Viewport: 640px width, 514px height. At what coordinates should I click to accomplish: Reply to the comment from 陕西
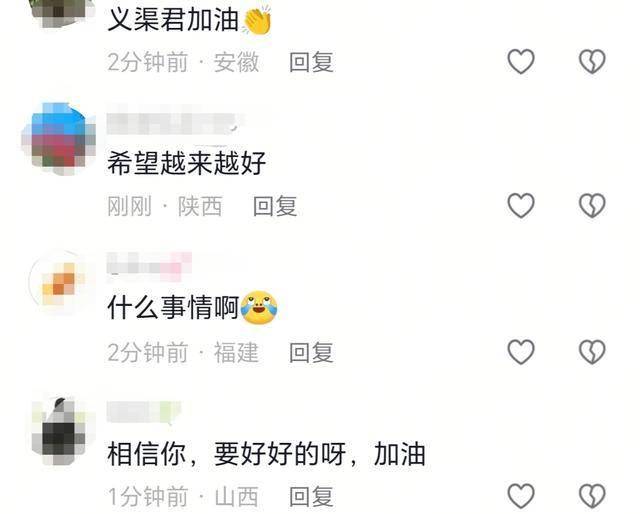click(x=275, y=206)
